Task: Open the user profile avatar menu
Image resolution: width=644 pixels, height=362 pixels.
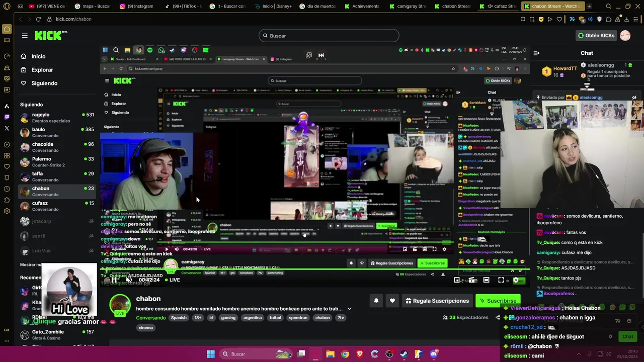Action: pyautogui.click(x=625, y=36)
